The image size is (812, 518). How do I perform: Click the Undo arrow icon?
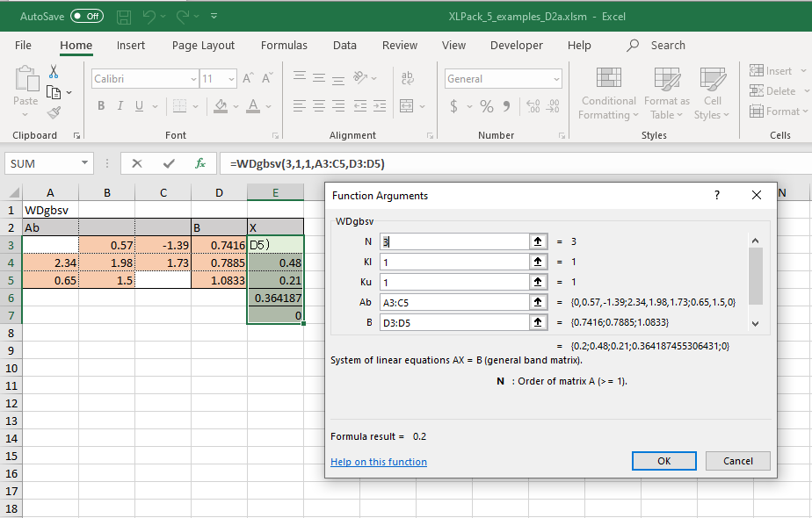149,17
